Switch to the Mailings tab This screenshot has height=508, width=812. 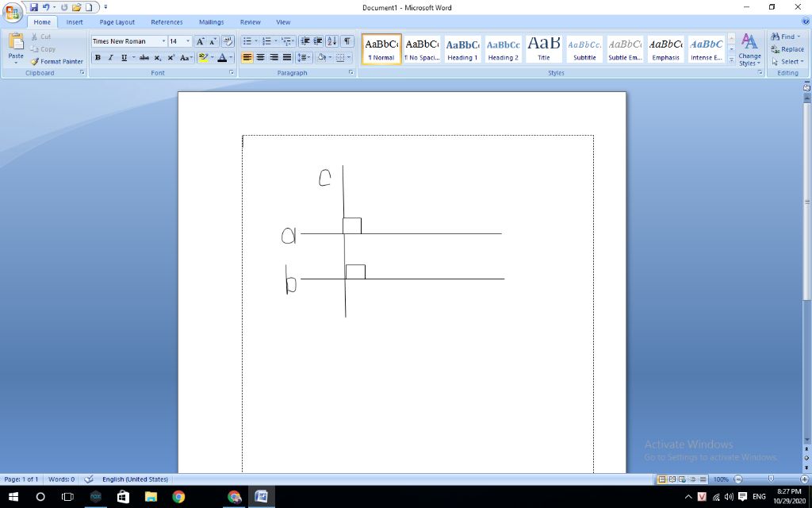tap(211, 22)
